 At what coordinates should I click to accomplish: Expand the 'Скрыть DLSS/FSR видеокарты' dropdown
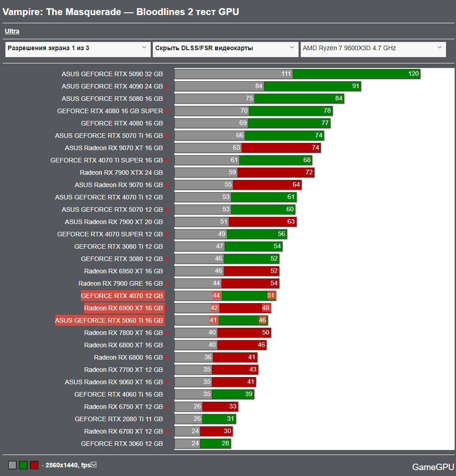click(x=225, y=49)
